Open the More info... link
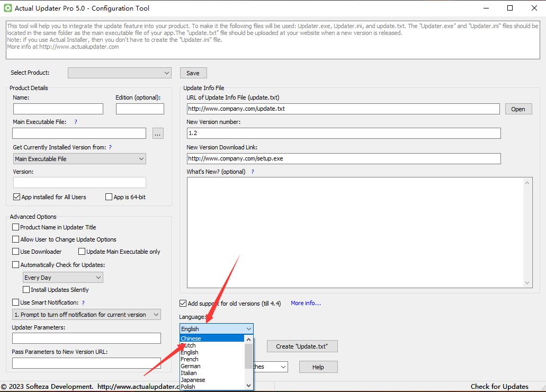 pos(306,303)
